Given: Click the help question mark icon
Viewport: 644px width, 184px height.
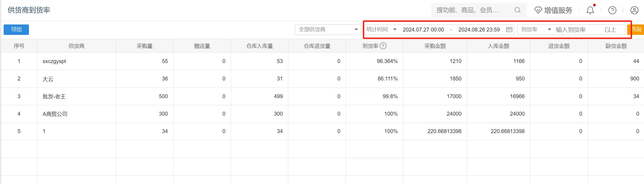Looking at the screenshot, I should pyautogui.click(x=612, y=10).
